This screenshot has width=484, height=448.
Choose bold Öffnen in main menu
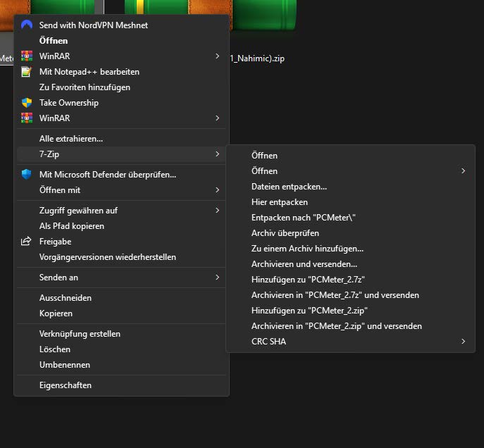[x=122, y=40]
